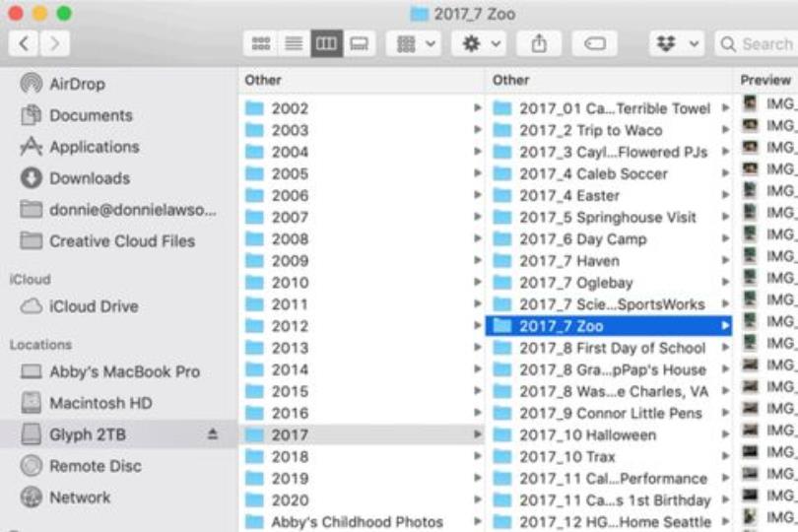798x532 pixels.
Task: Open the Dropbox toolbar dropdown
Action: pyautogui.click(x=677, y=43)
